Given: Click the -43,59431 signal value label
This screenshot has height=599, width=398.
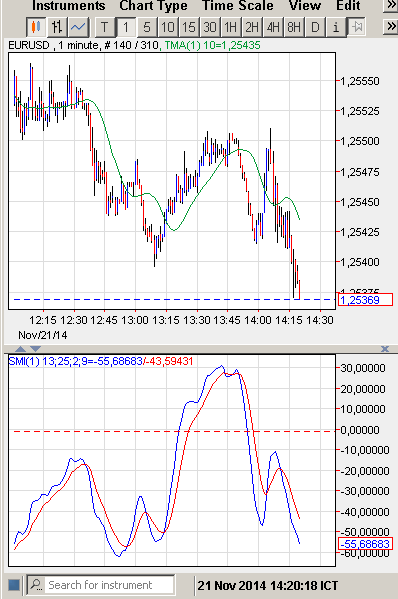Looking at the screenshot, I should pos(169,361).
